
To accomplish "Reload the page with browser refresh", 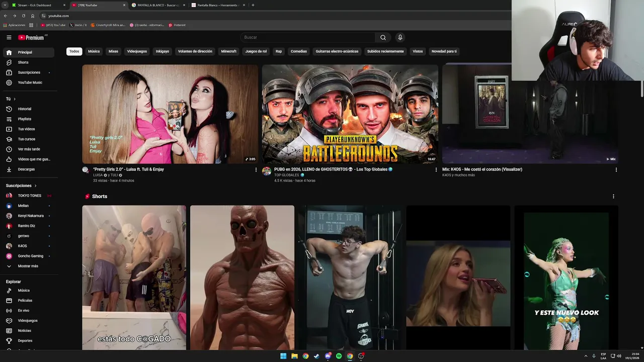I will pyautogui.click(x=23, y=16).
